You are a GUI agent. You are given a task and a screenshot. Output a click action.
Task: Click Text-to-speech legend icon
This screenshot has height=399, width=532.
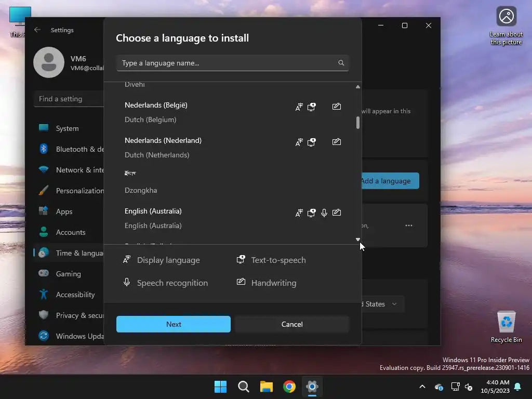coord(241,260)
